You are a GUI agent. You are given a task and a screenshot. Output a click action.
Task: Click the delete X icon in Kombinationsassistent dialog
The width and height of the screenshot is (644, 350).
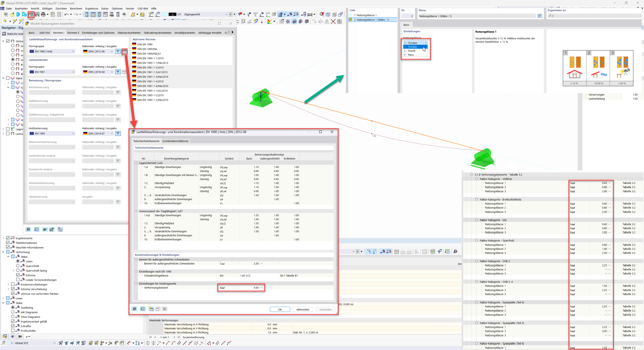(x=165, y=309)
